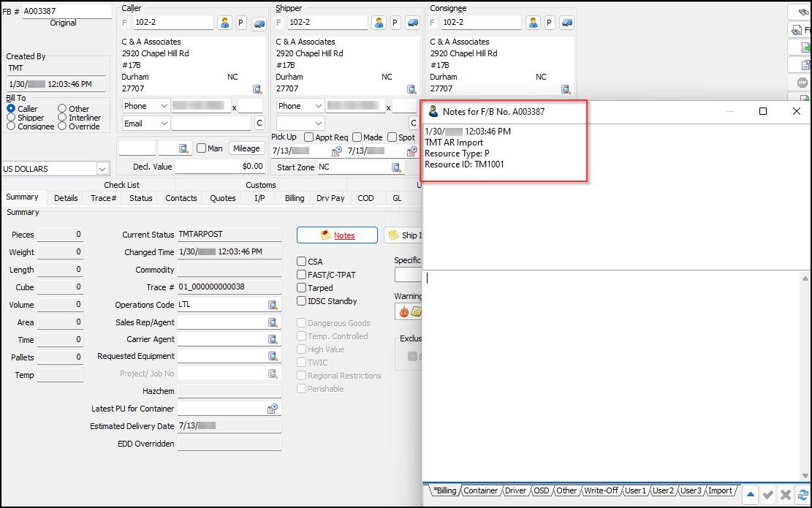Open the Status tab
Viewport: 812px width, 508px height.
(x=141, y=198)
